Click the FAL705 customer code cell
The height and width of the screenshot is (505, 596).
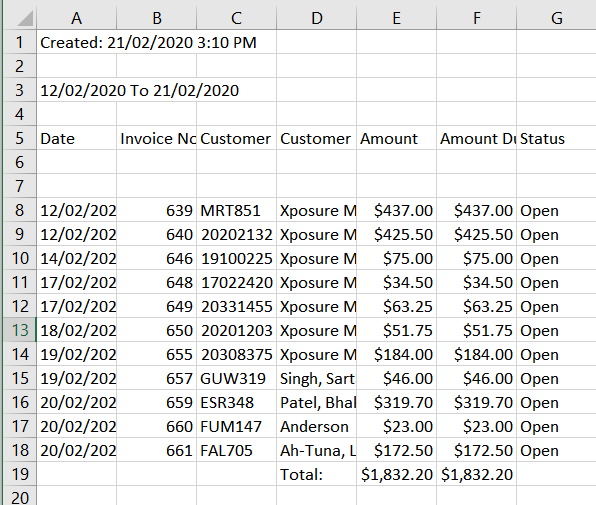tap(236, 450)
